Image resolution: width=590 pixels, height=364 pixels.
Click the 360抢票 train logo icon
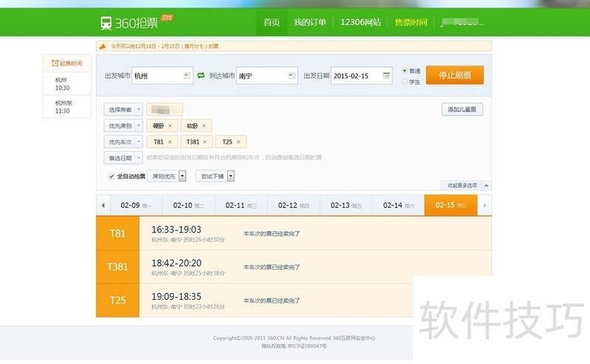click(x=106, y=23)
